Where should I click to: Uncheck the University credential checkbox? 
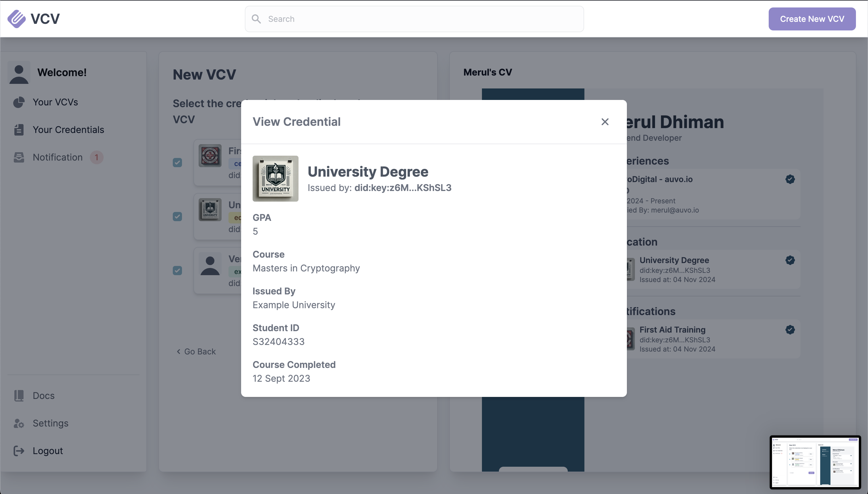pos(177,217)
